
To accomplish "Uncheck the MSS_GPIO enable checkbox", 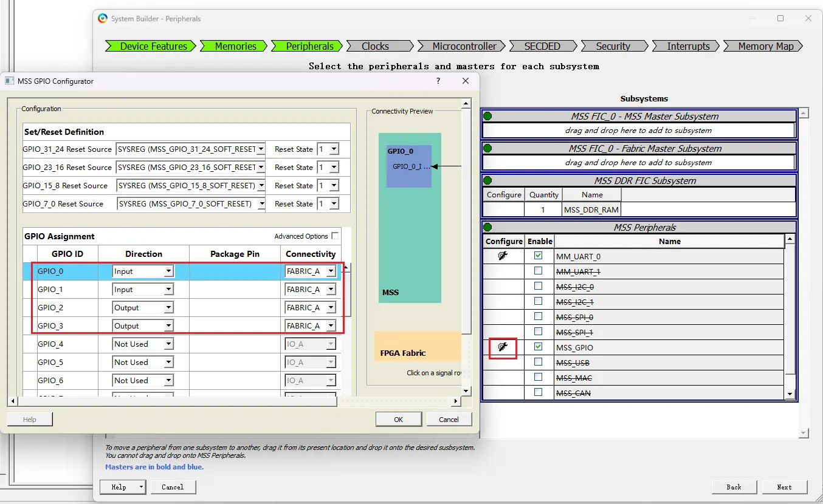I will pyautogui.click(x=538, y=347).
